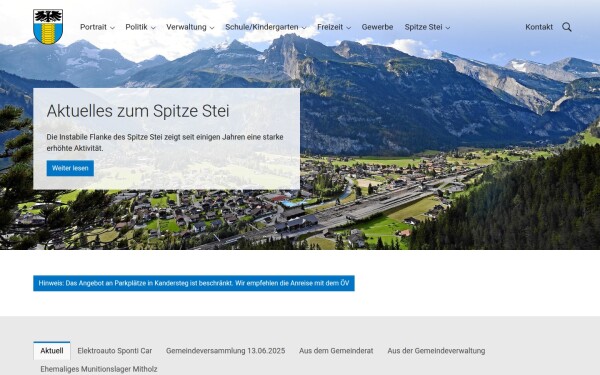This screenshot has width=600, height=375.
Task: Open the Portrait menu
Action: [x=93, y=27]
